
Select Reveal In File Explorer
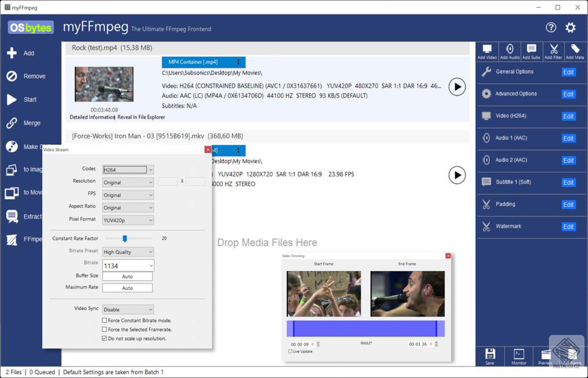click(x=142, y=117)
